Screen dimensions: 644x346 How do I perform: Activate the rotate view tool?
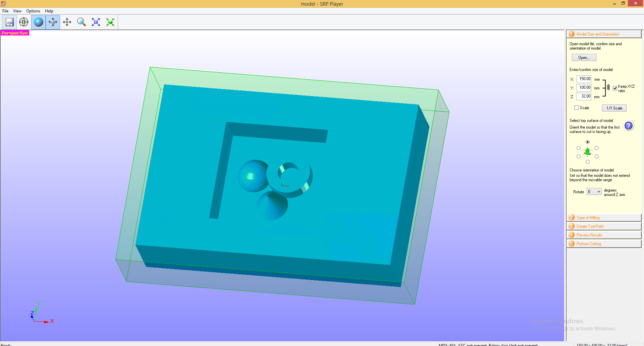click(53, 22)
